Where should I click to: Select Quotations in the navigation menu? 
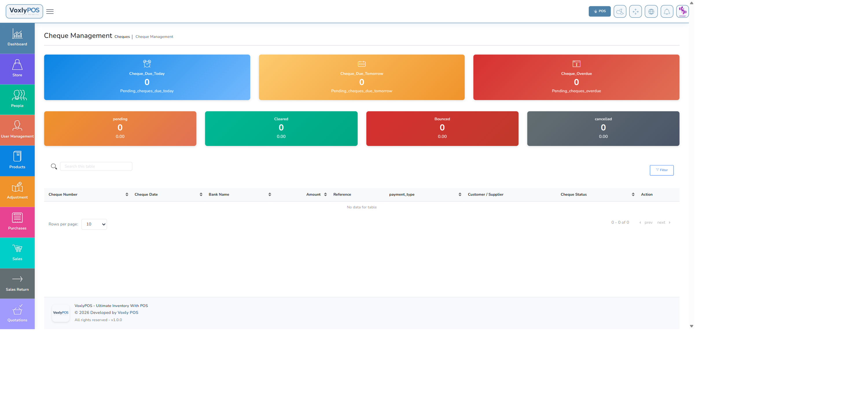pyautogui.click(x=17, y=314)
